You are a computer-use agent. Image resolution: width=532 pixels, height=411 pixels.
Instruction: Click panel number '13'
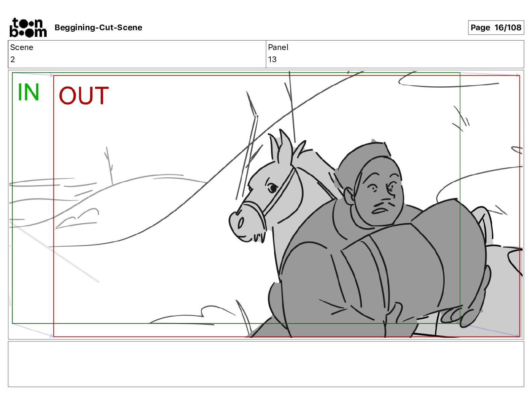(272, 59)
